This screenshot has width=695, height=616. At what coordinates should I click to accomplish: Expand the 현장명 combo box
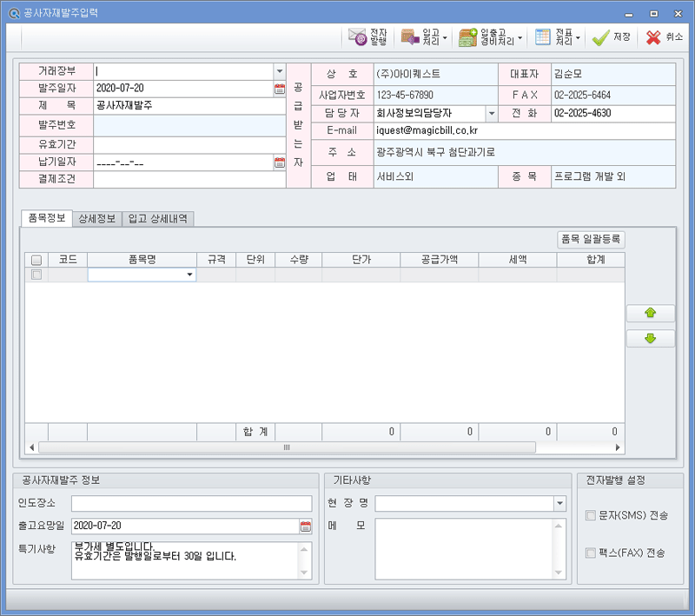point(559,504)
